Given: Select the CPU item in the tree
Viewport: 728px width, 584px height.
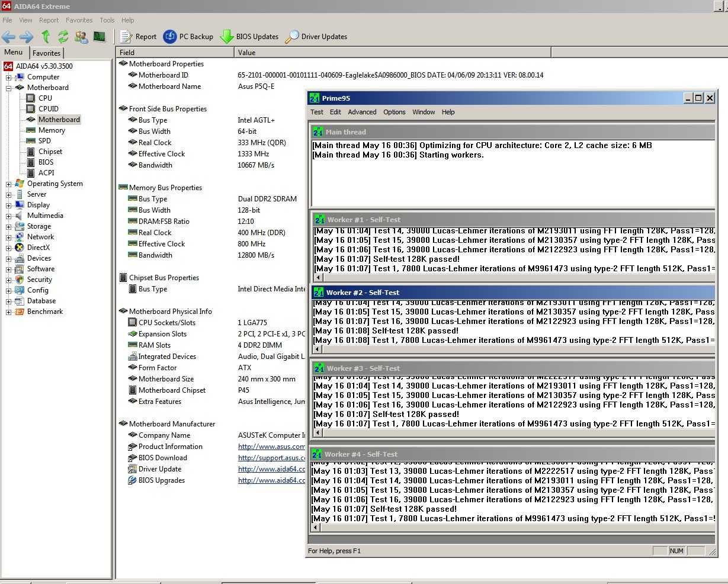Looking at the screenshot, I should (45, 98).
